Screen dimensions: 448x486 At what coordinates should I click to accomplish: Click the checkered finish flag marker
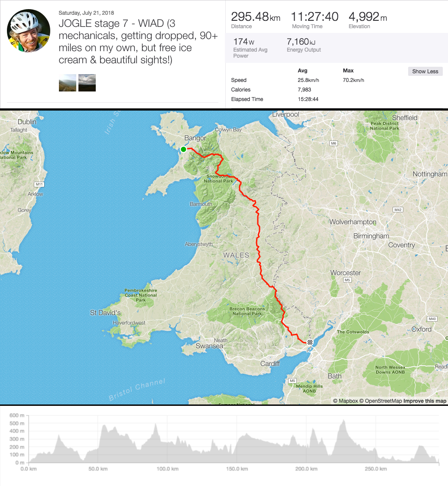310,342
